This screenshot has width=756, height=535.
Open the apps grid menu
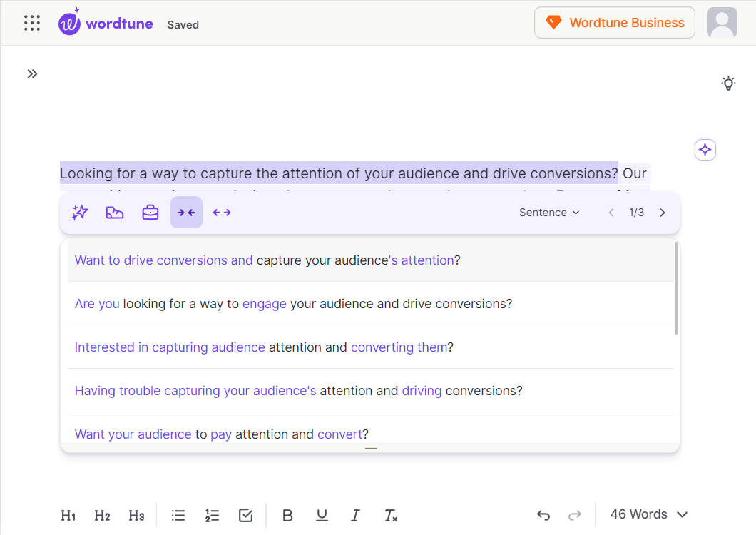[31, 22]
